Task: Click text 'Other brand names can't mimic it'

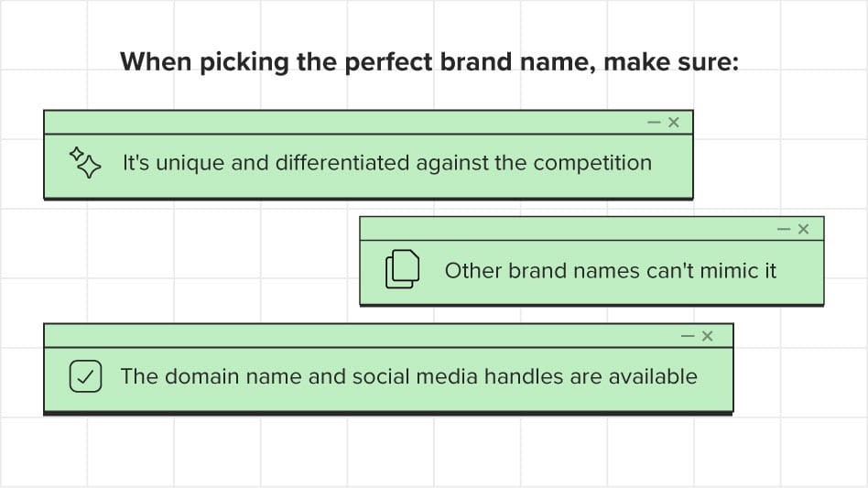Action: click(611, 271)
